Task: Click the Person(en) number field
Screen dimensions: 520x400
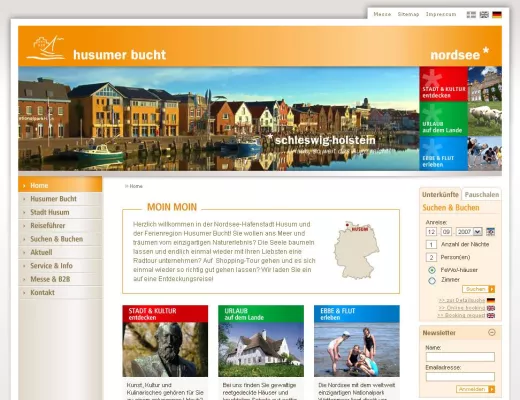Action: click(431, 257)
